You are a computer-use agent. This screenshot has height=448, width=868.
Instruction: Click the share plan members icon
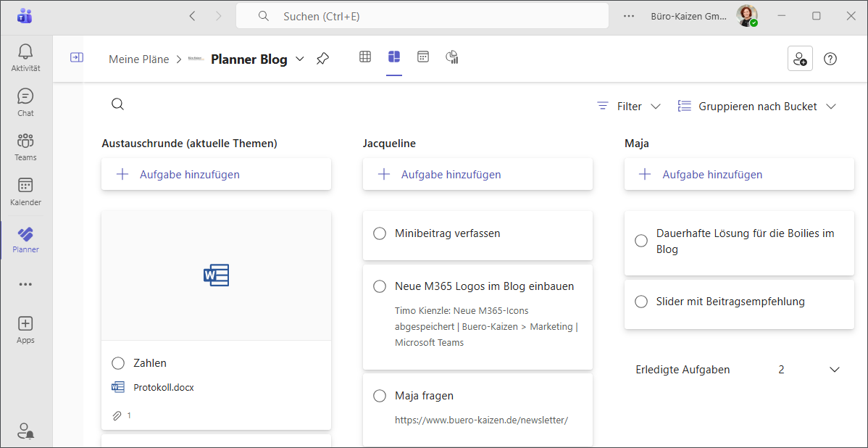coord(800,59)
